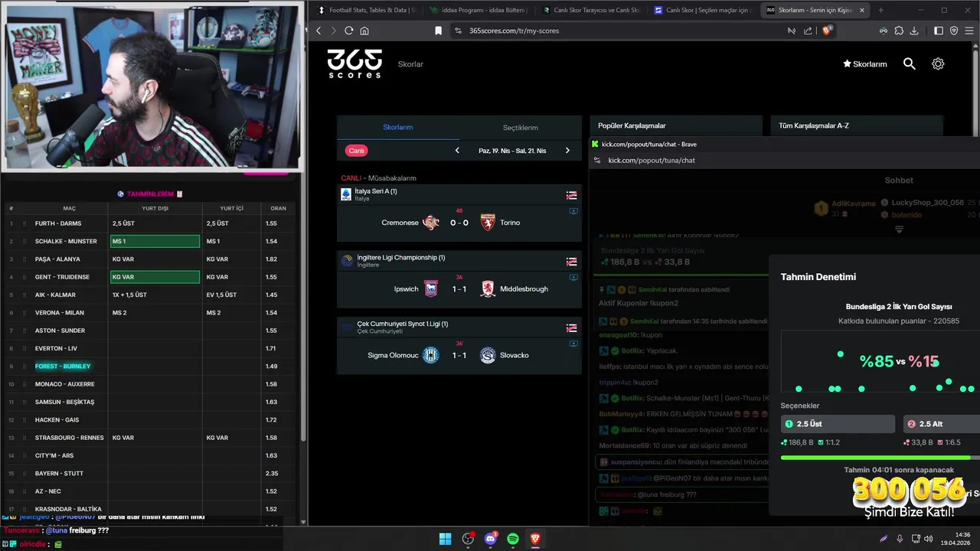Select the 2.5 Alt prediction option
Image resolution: width=980 pixels, height=551 pixels.
(941, 424)
